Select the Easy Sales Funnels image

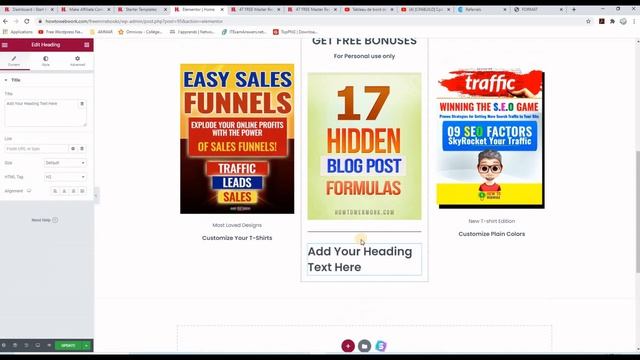click(x=237, y=139)
